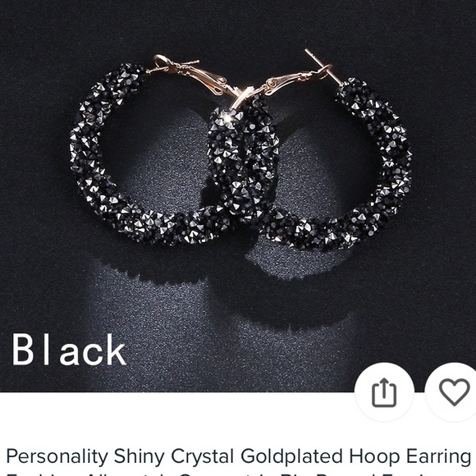Tap the share icon button
The width and height of the screenshot is (476, 476).
click(x=384, y=392)
